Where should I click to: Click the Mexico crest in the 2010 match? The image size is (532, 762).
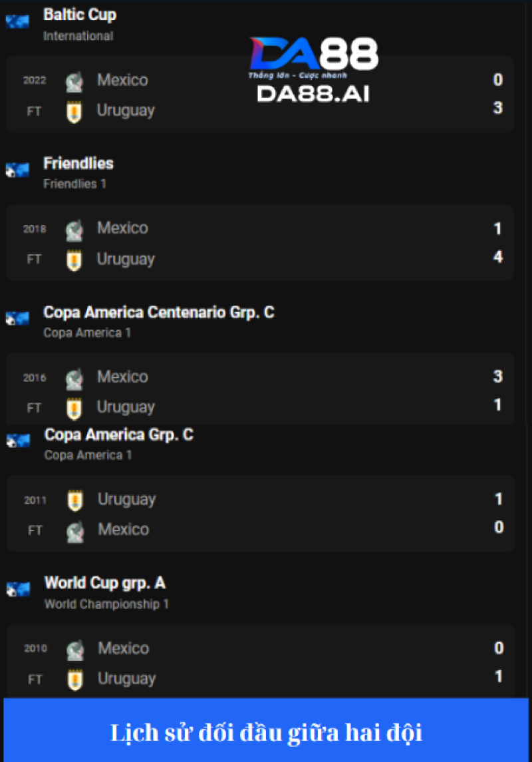75,650
